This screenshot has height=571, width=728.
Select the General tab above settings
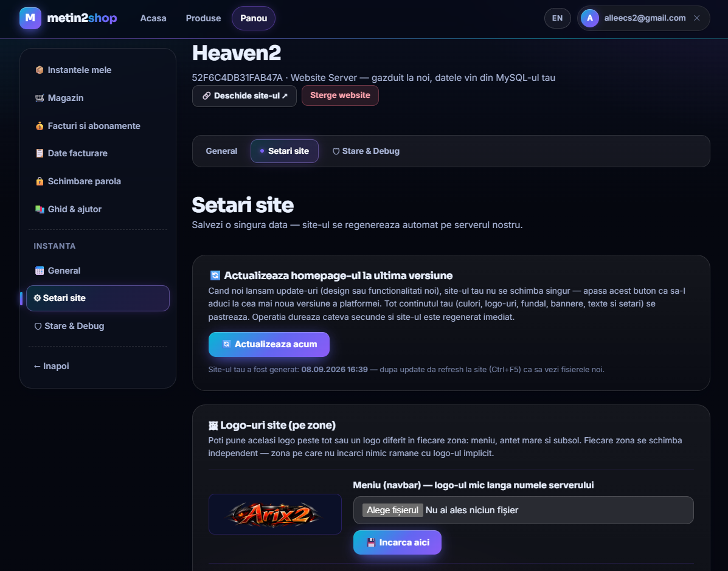(221, 151)
